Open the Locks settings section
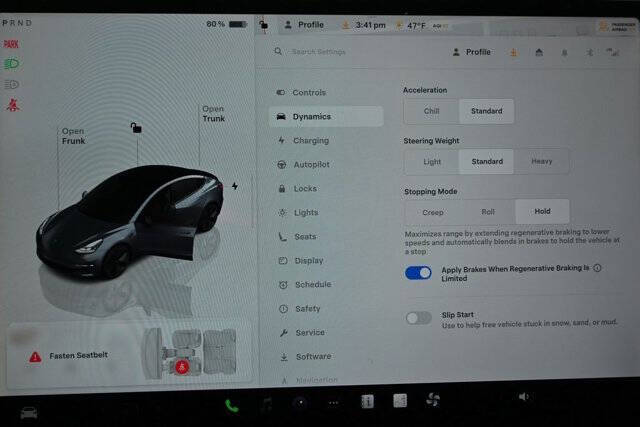The height and width of the screenshot is (427, 640). (x=327, y=189)
